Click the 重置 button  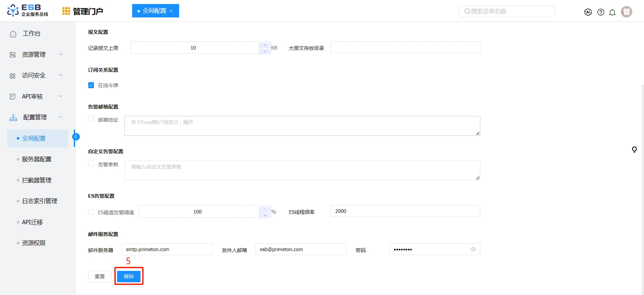[x=100, y=277]
